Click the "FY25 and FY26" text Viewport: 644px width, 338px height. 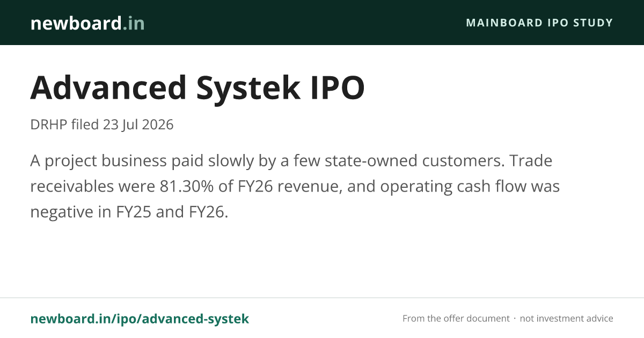coord(172,212)
